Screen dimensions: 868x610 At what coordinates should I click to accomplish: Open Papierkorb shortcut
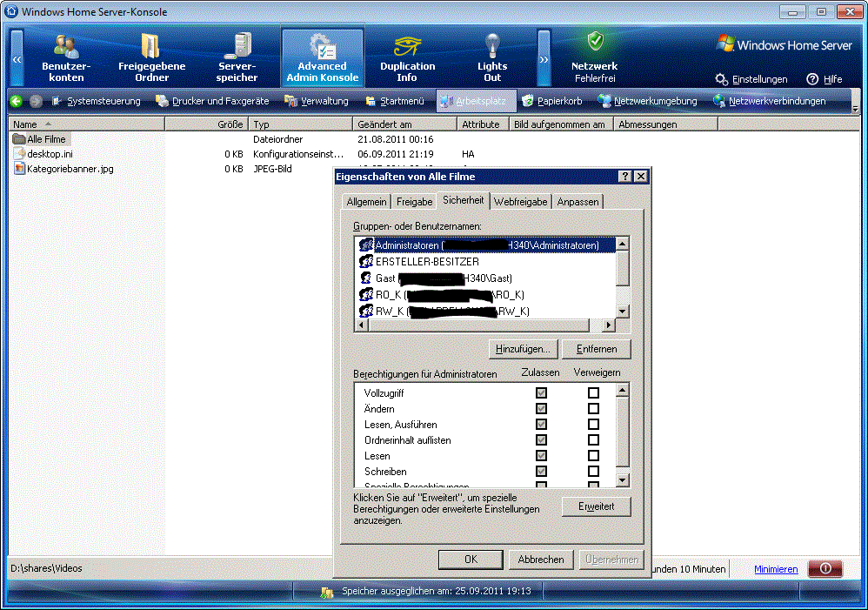552,101
